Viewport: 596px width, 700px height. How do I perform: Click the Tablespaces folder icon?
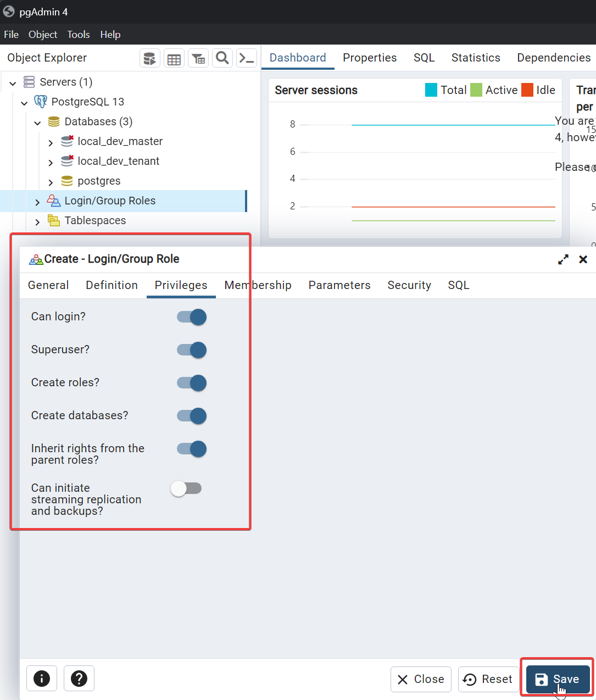54,220
